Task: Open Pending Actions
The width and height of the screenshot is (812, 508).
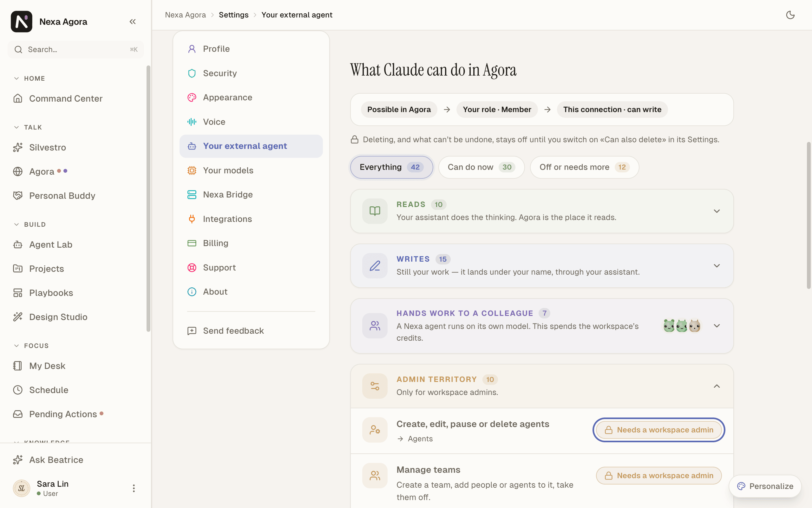Action: click(x=76, y=414)
